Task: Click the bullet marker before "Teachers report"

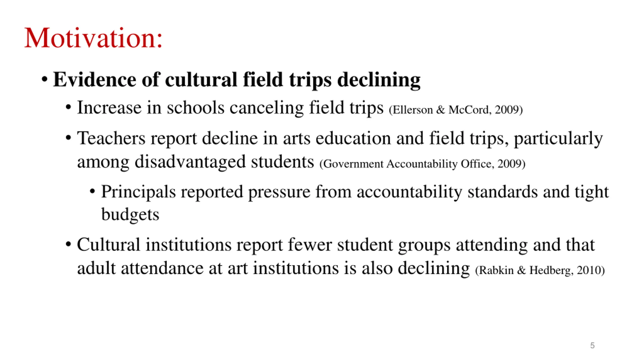Action: pyautogui.click(x=68, y=138)
